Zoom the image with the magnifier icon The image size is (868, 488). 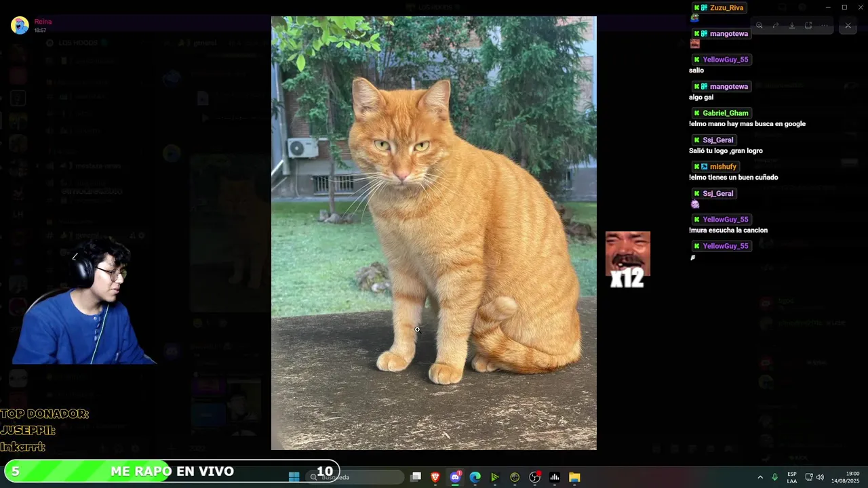pyautogui.click(x=759, y=26)
